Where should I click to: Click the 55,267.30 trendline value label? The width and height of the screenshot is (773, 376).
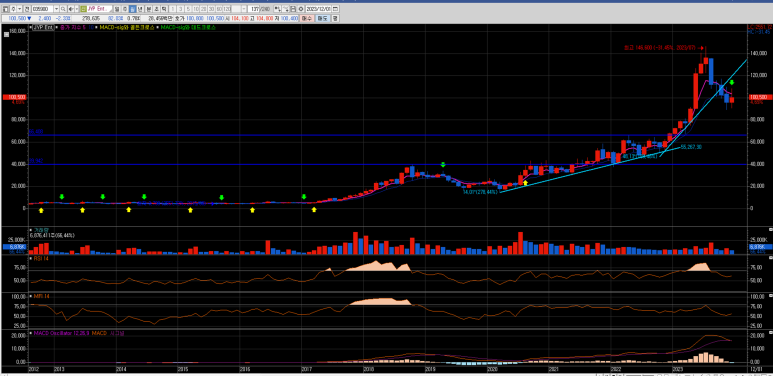[x=691, y=147]
